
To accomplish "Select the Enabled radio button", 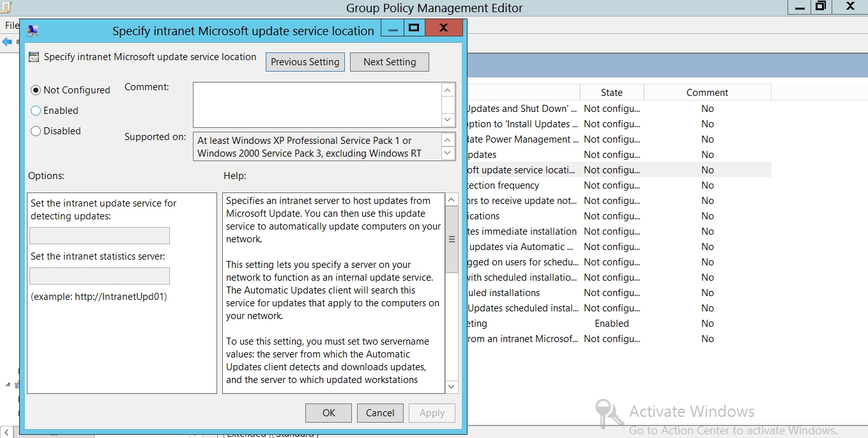I will tap(36, 111).
